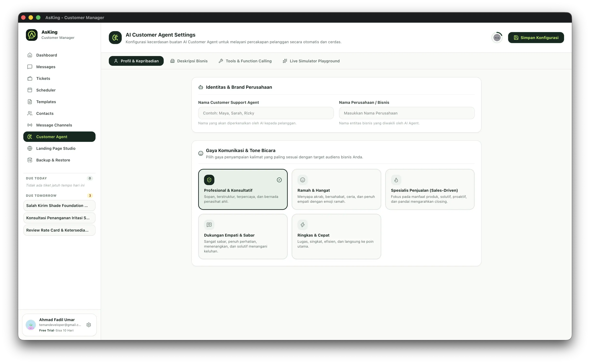Select the Ramah & Hangat tone card

336,189
